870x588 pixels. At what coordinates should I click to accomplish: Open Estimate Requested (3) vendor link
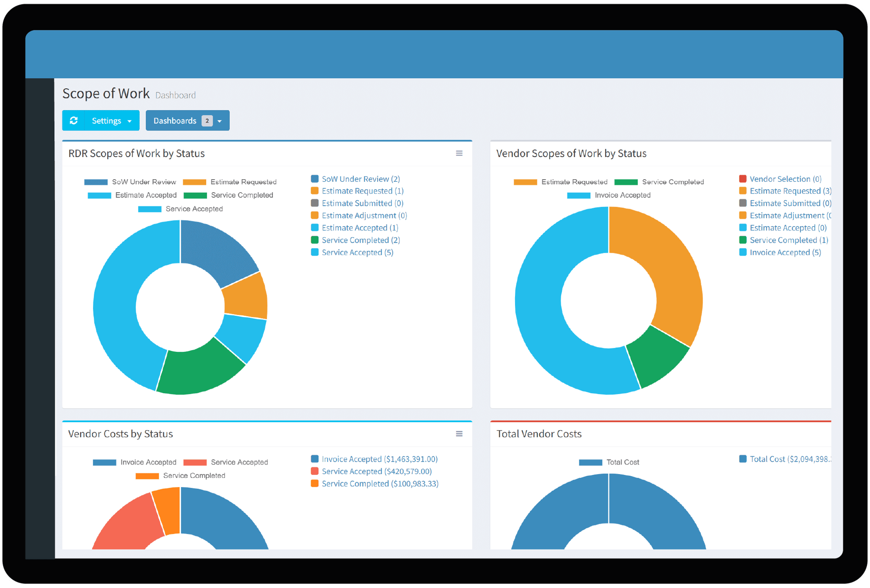coord(790,191)
